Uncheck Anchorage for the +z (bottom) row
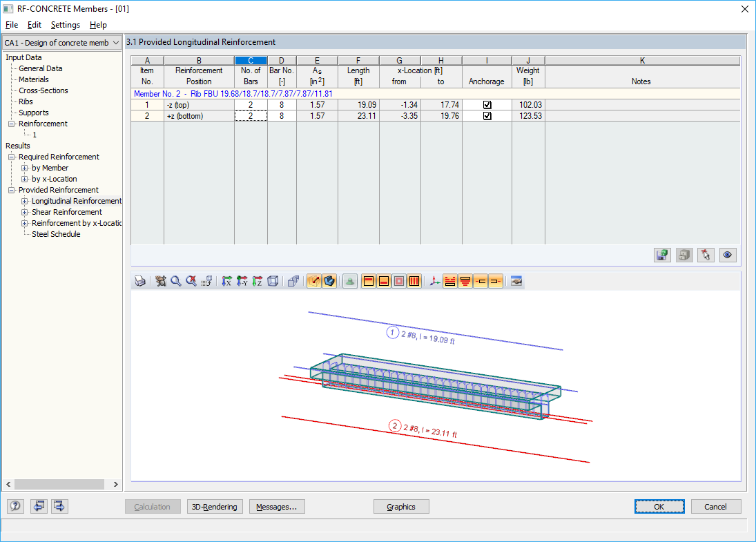Viewport: 756px width, 542px height. tap(487, 116)
